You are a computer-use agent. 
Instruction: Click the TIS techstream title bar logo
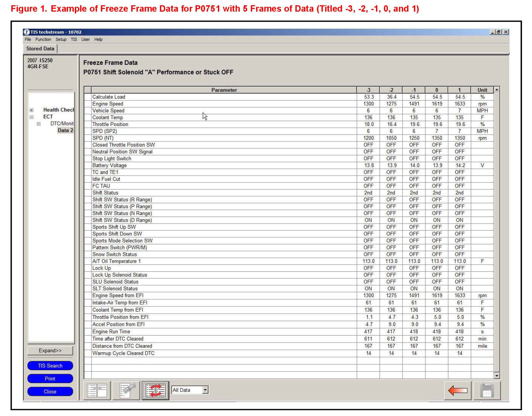coord(27,32)
